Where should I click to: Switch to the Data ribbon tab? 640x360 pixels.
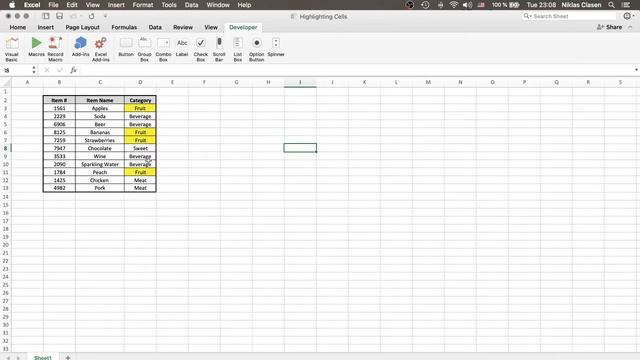point(155,27)
